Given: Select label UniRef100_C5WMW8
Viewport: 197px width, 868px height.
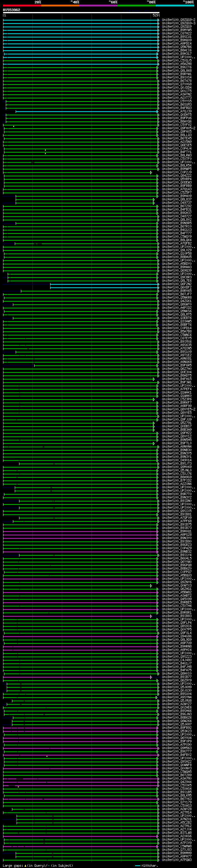Looking at the screenshot, I should coord(177,846).
